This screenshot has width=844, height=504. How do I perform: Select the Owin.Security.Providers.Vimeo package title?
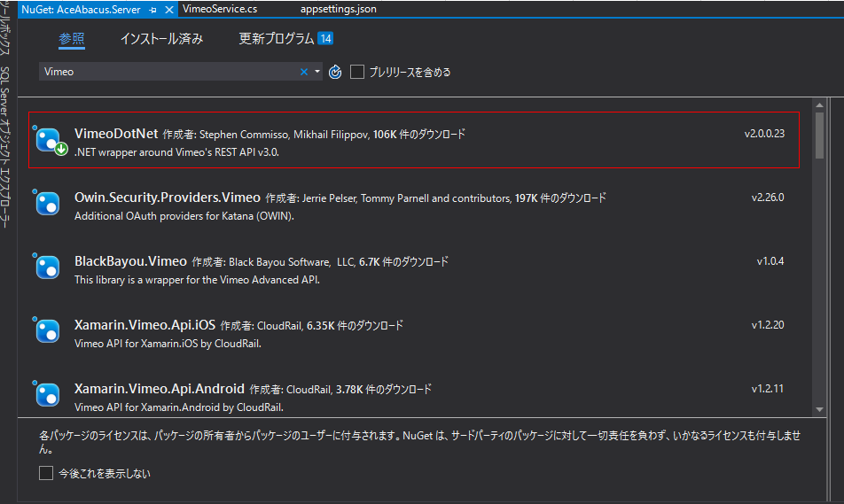coord(168,198)
